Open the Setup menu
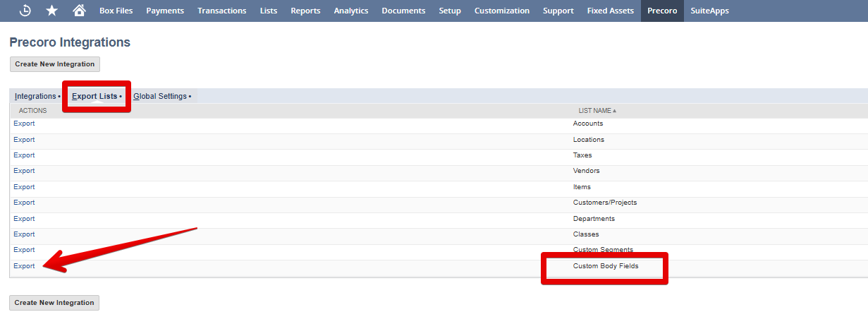This screenshot has height=324, width=868. pos(450,11)
